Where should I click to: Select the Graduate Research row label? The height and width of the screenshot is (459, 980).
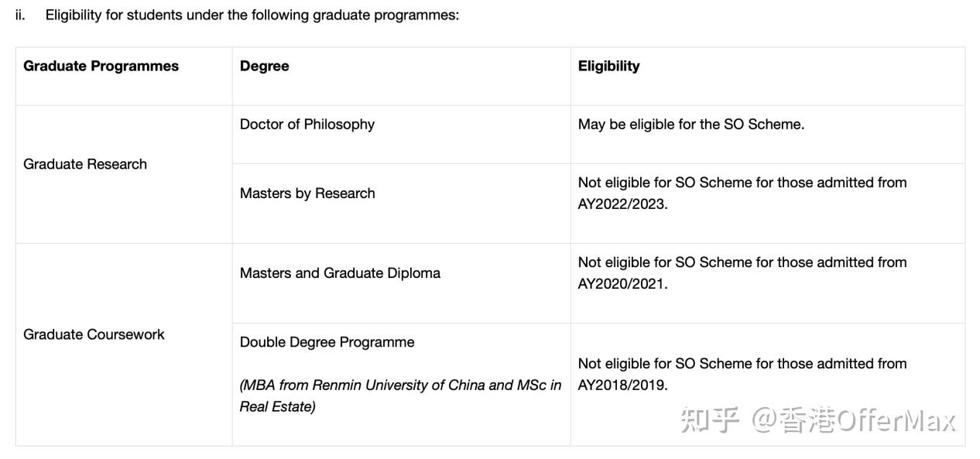coord(85,164)
